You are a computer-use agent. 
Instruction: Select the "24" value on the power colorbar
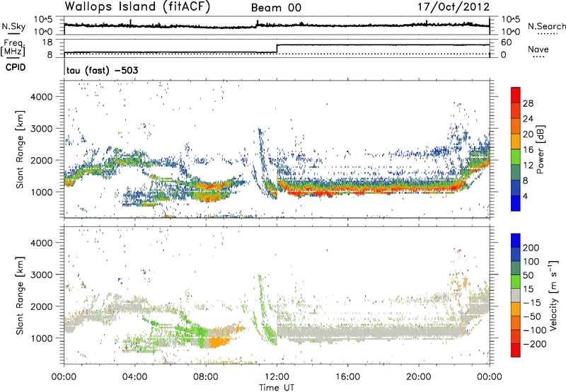tap(528, 119)
